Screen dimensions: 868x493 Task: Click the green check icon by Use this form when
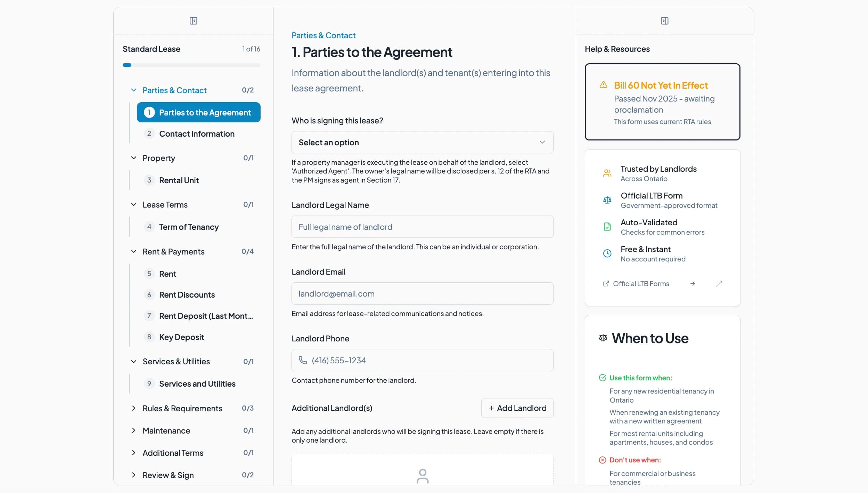(x=603, y=378)
